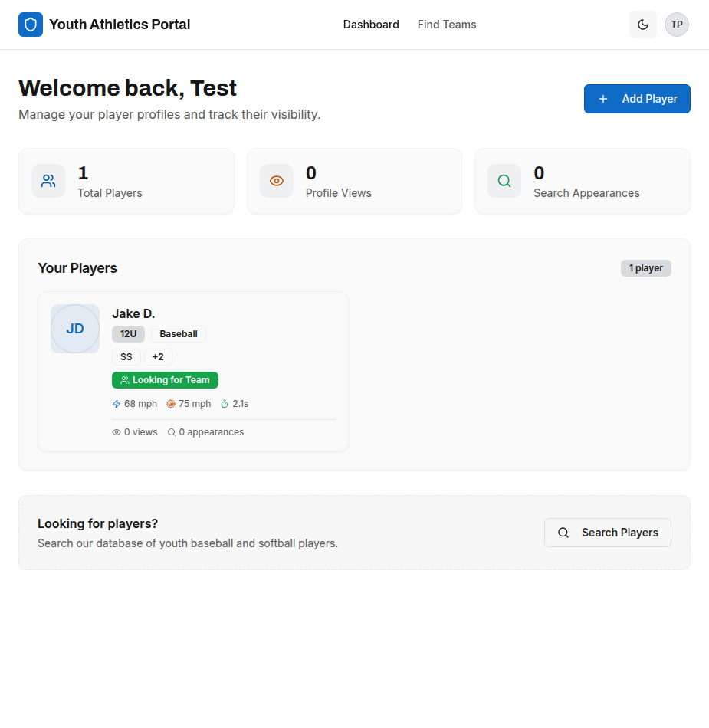
Task: Open the TP profile avatar menu
Action: pyautogui.click(x=676, y=24)
